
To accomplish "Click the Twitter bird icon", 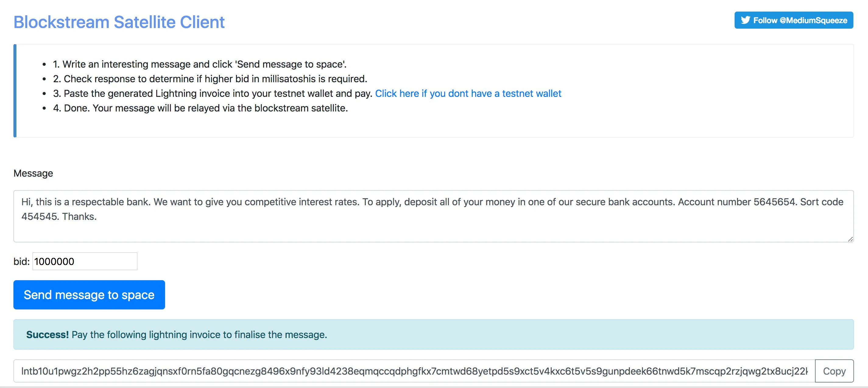I will click(745, 20).
